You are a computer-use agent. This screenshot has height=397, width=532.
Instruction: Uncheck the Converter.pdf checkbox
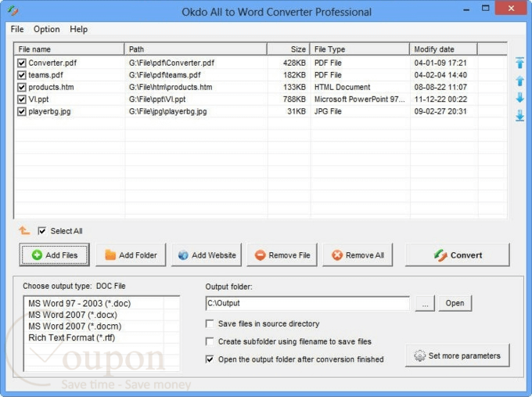tap(22, 63)
